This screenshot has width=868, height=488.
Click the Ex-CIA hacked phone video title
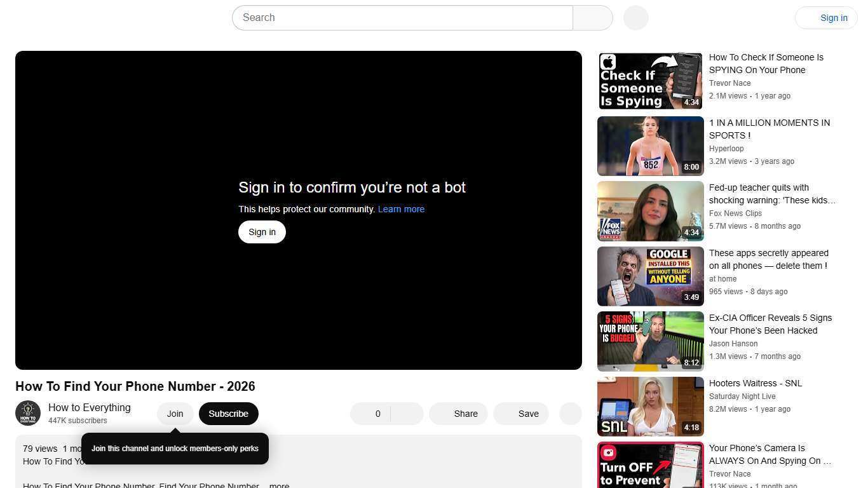coord(770,324)
